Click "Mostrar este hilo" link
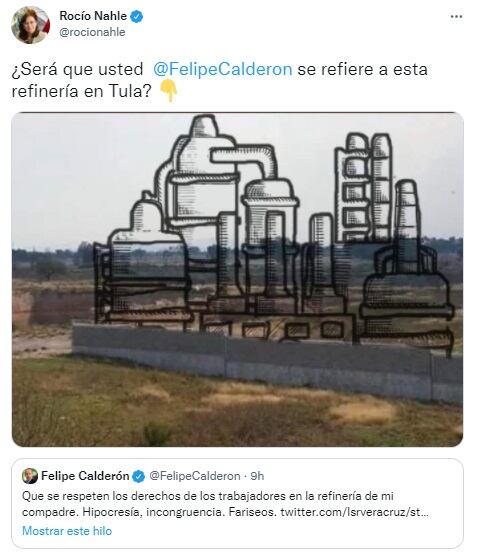 point(67,531)
